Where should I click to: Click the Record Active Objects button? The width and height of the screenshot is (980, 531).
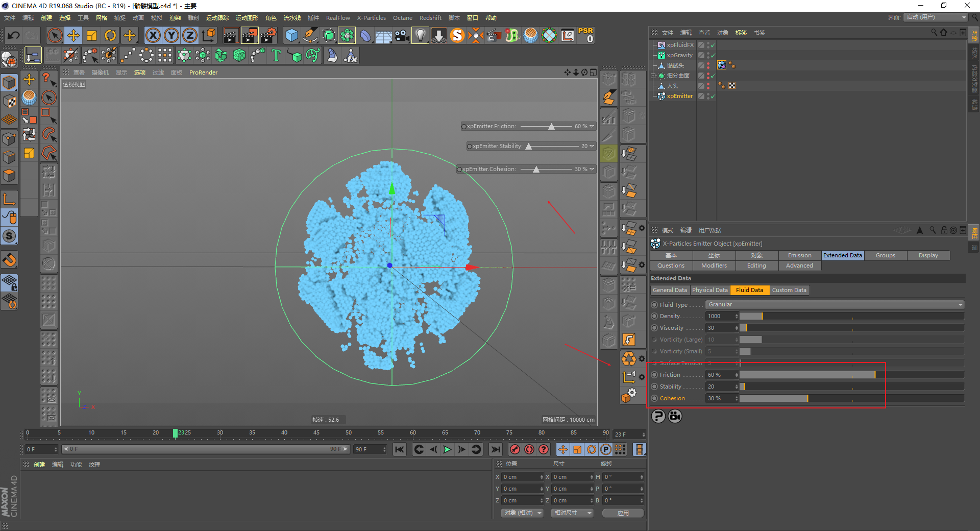point(515,449)
